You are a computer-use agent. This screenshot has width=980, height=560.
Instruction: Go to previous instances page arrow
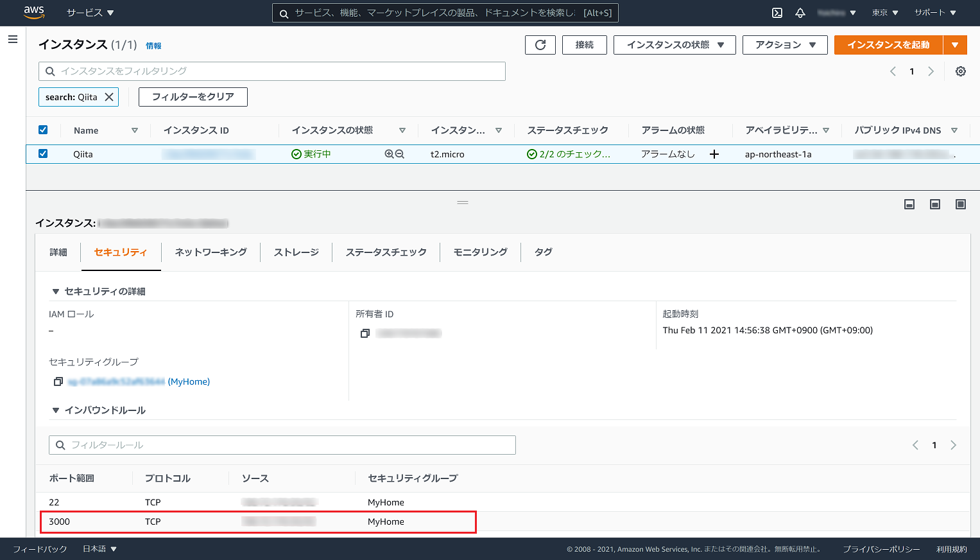click(x=893, y=71)
